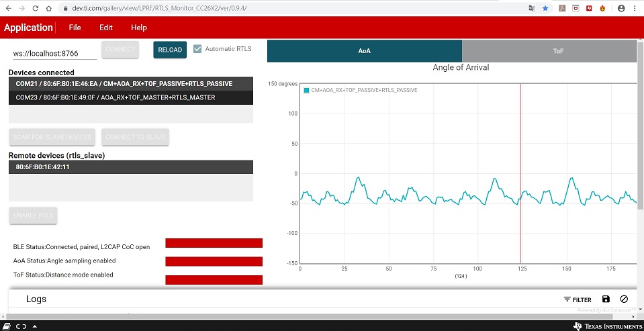Click the Angle of Arrival chart title
The width and height of the screenshot is (644, 331).
tap(461, 67)
